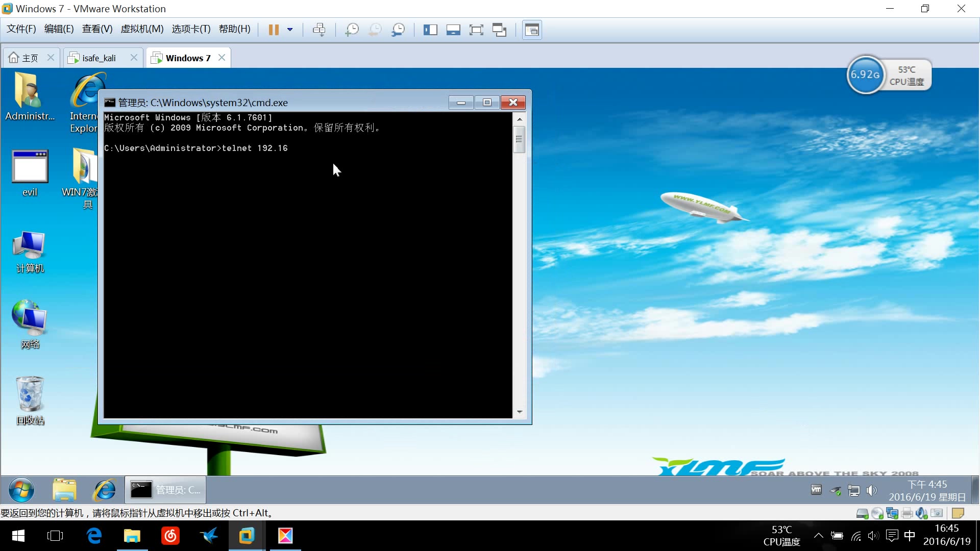Click the guest clock 下午 4:45
The height and width of the screenshot is (551, 980).
coord(927,484)
